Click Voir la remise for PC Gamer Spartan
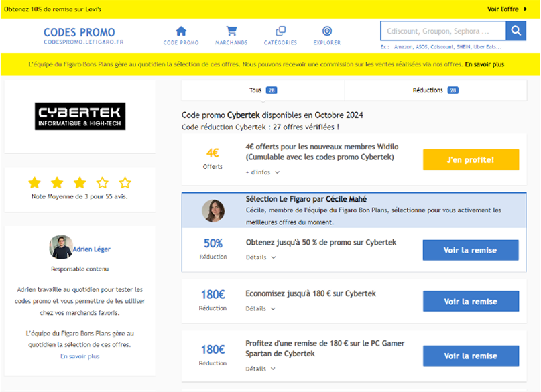The height and width of the screenshot is (392, 541). point(471,356)
